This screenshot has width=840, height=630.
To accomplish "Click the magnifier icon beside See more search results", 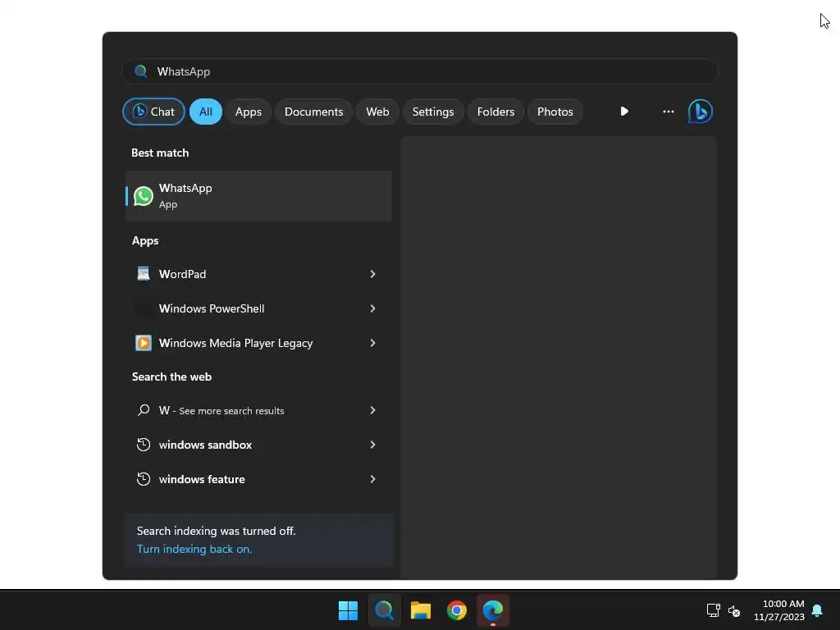I will pos(143,410).
